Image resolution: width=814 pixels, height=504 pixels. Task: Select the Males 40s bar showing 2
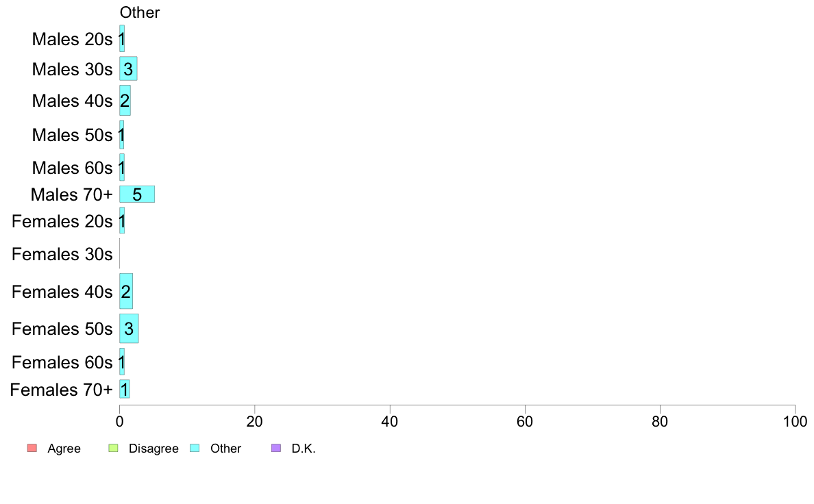coord(125,101)
